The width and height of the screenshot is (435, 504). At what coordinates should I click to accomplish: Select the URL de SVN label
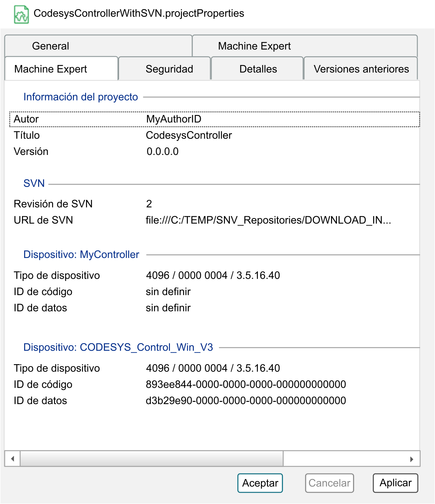pyautogui.click(x=43, y=220)
